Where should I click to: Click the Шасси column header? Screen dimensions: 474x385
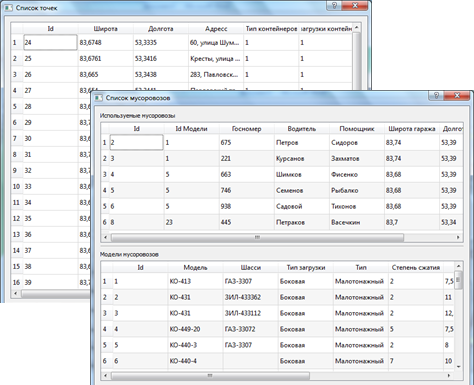pos(251,267)
